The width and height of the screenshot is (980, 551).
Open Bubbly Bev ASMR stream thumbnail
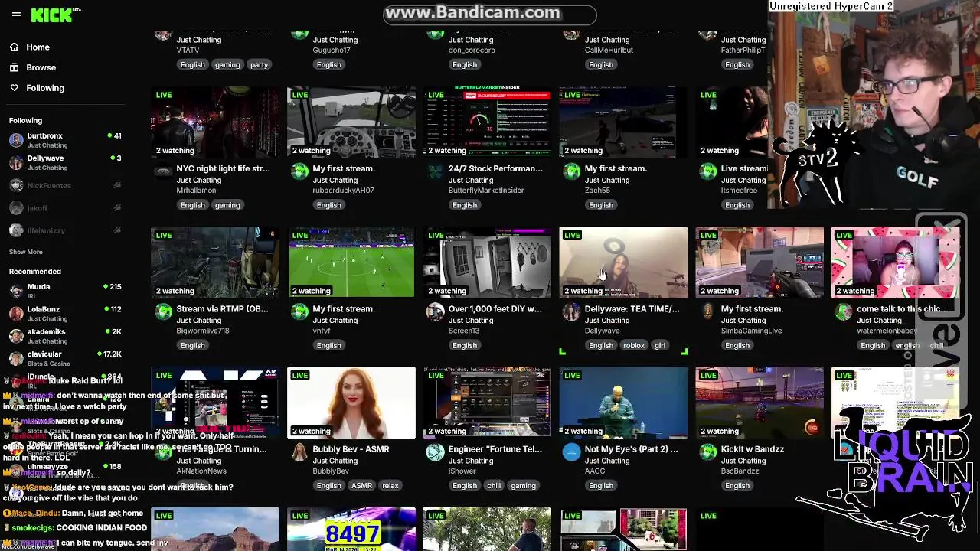click(351, 403)
